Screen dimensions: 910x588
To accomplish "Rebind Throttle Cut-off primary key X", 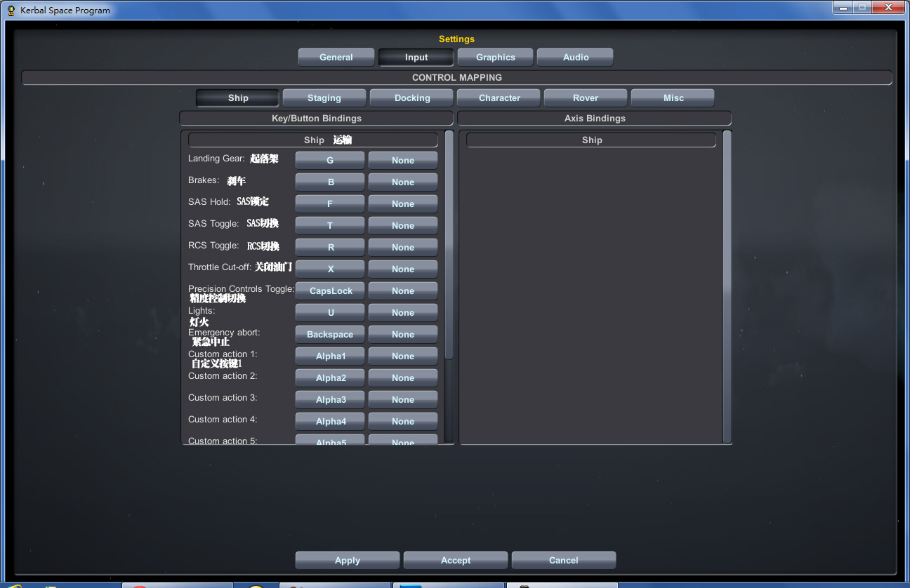I will coord(330,269).
